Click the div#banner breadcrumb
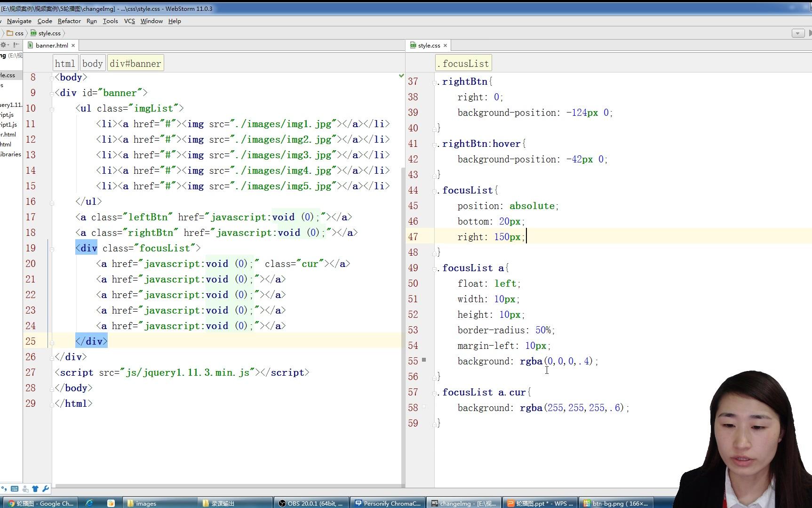This screenshot has height=508, width=812. (x=135, y=64)
